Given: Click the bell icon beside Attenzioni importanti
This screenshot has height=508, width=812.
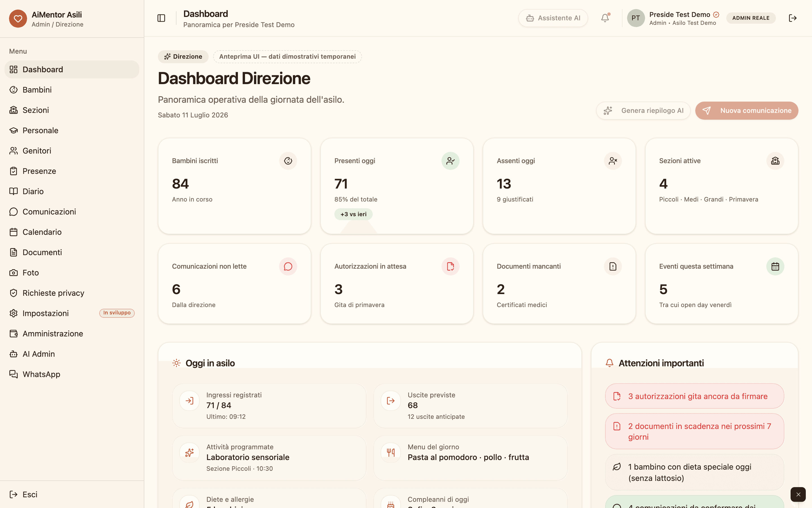Looking at the screenshot, I should [x=609, y=363].
